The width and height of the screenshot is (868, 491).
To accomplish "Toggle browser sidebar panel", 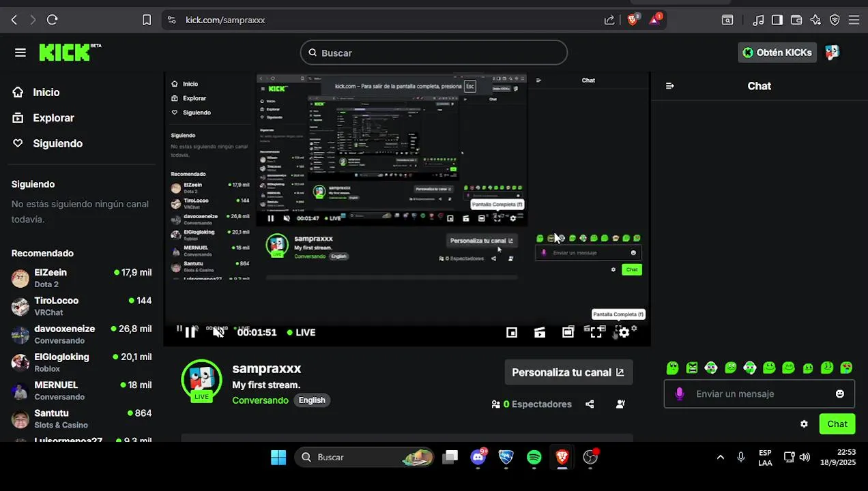I will [777, 20].
